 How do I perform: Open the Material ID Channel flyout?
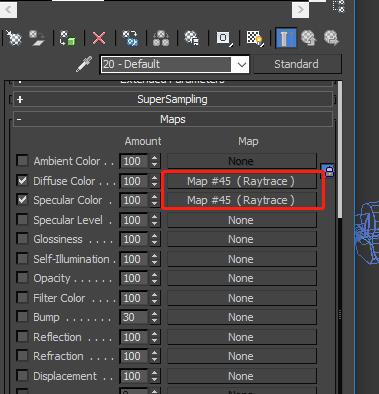pos(224,38)
